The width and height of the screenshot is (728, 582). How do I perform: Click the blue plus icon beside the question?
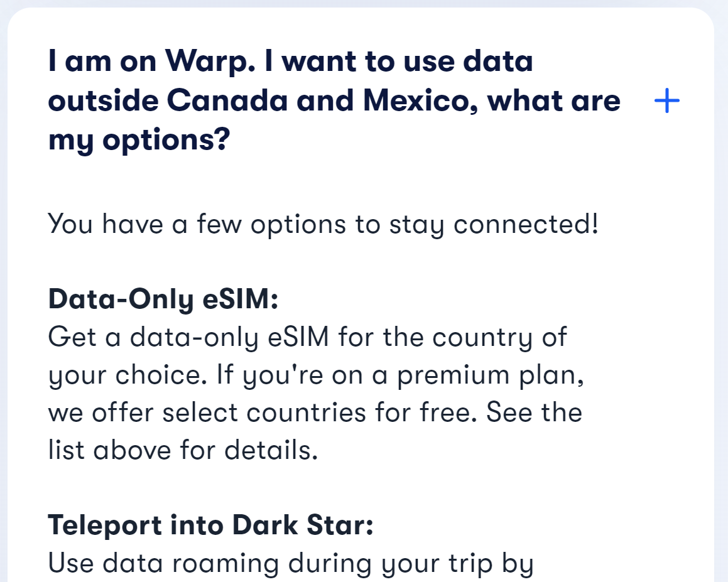click(666, 100)
